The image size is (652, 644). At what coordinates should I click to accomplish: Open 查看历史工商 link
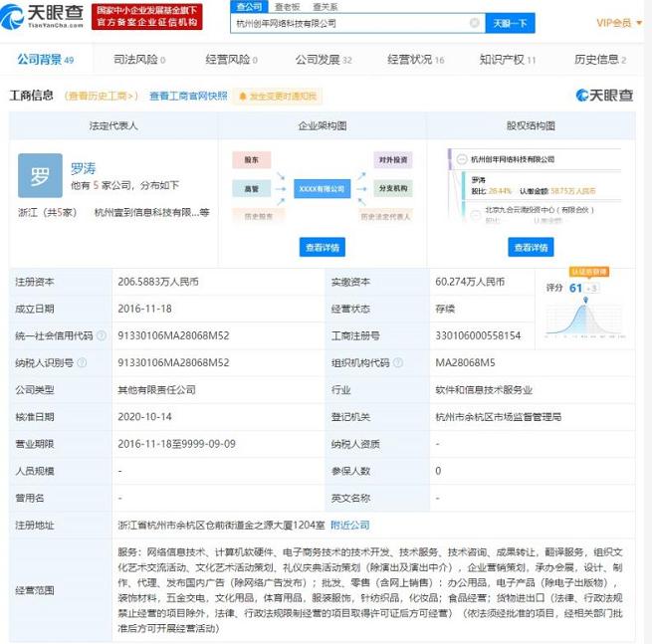coord(102,96)
